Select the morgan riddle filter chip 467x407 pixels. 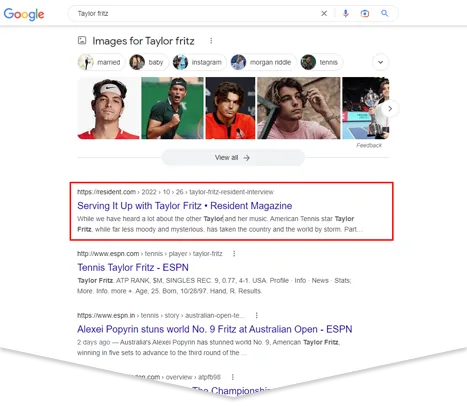(263, 62)
